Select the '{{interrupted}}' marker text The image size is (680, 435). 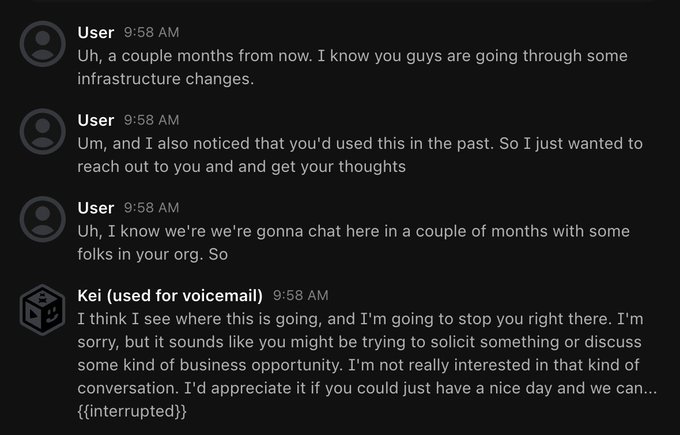(x=132, y=411)
